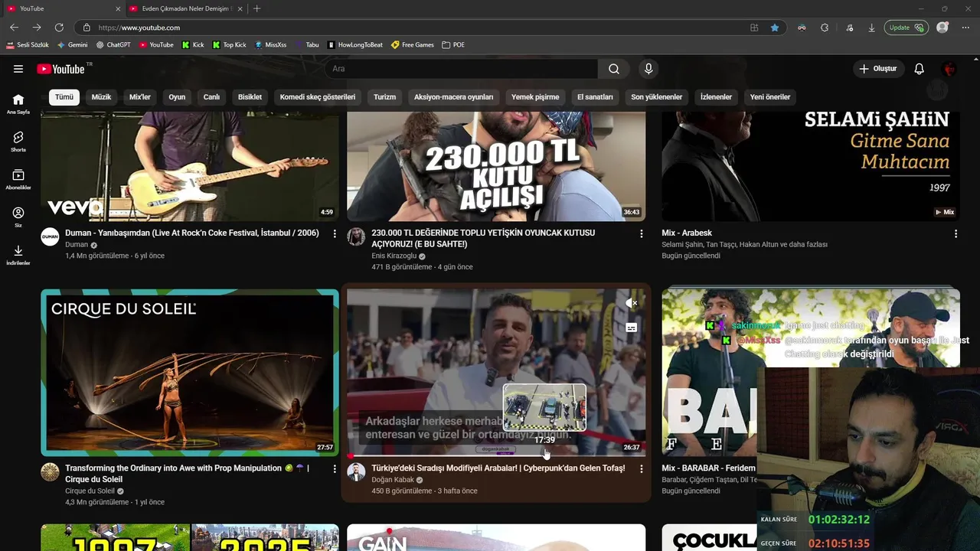Seek the preview video red progress bar

click(496, 455)
